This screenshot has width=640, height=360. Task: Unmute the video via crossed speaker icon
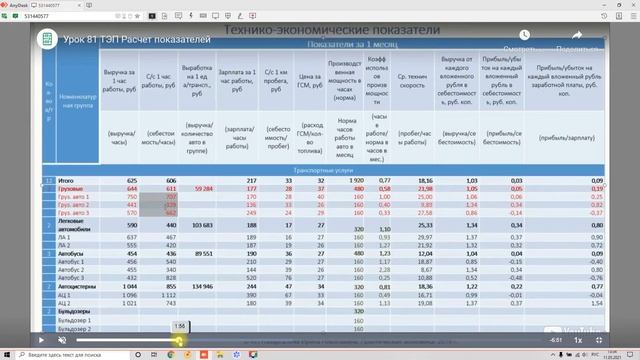tap(62, 340)
